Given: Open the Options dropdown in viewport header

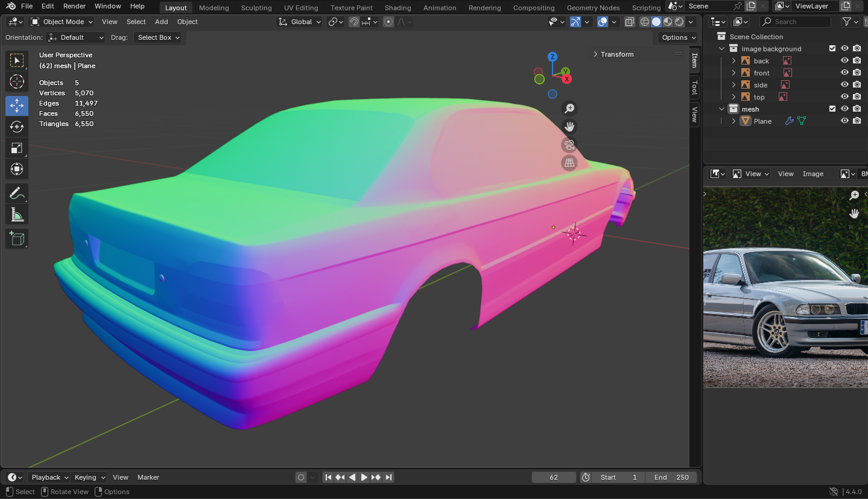Looking at the screenshot, I should pyautogui.click(x=678, y=37).
